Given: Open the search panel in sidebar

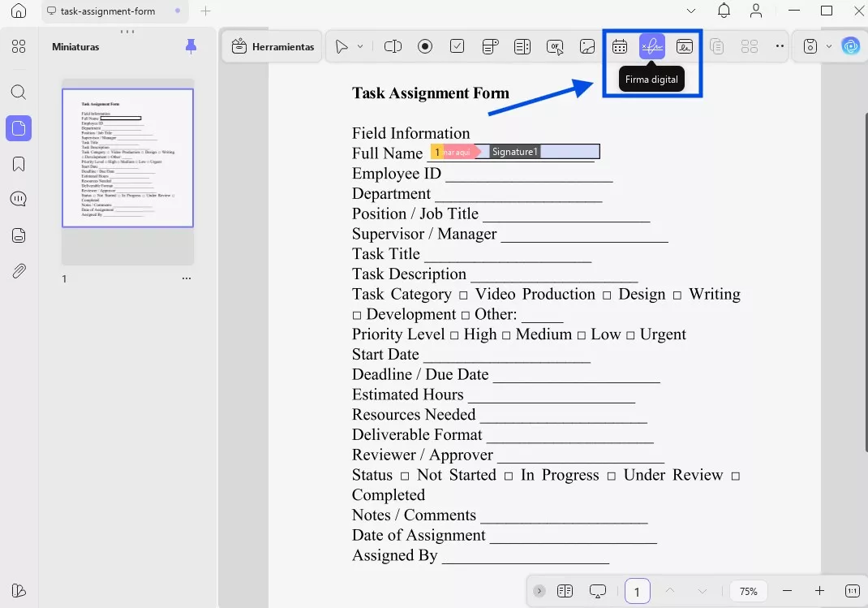Looking at the screenshot, I should [19, 92].
